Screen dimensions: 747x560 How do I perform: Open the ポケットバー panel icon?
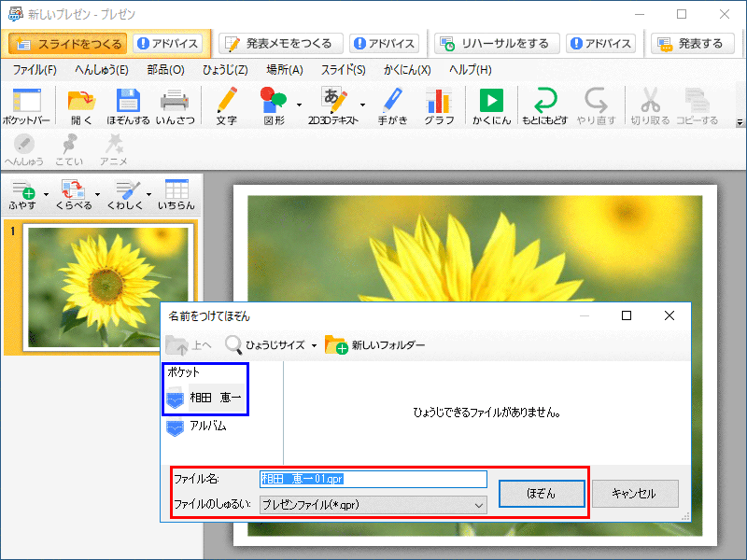(27, 101)
